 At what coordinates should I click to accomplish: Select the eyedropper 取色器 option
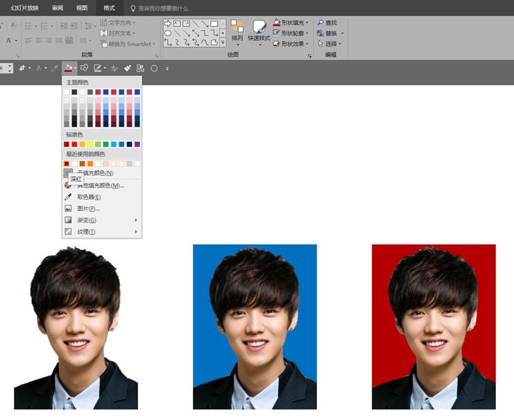[x=89, y=197]
